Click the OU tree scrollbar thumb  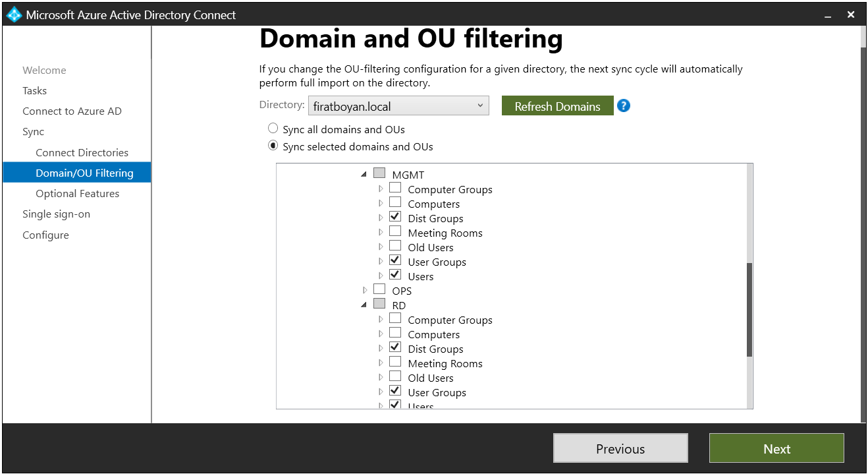pyautogui.click(x=749, y=310)
